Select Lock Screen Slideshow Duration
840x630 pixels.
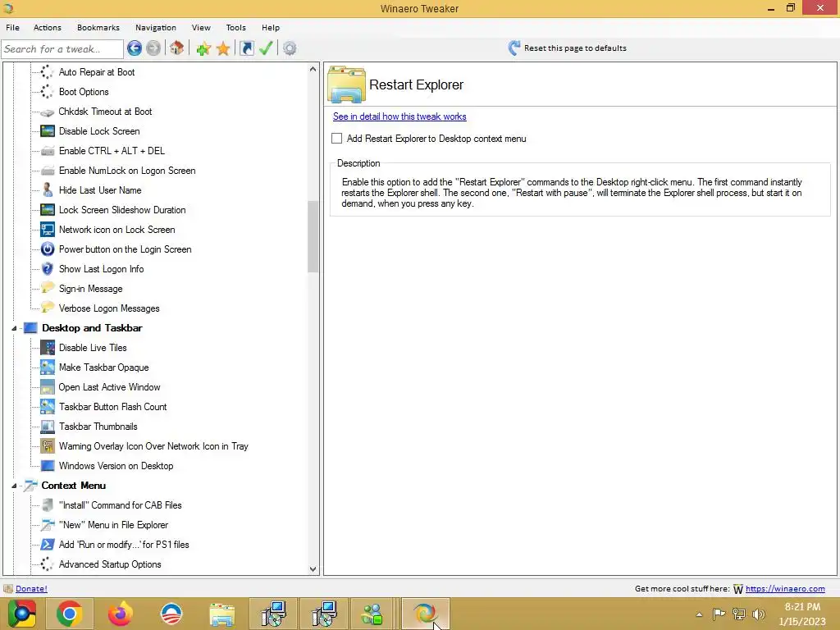pyautogui.click(x=122, y=210)
